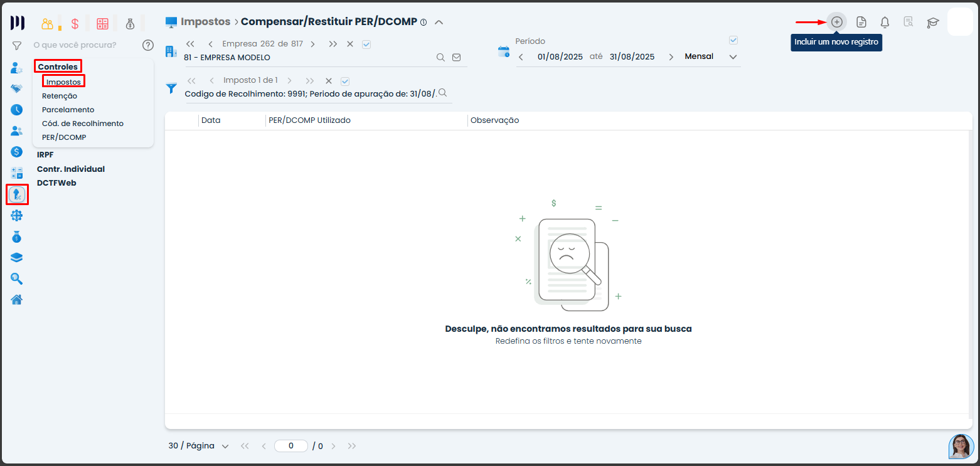The width and height of the screenshot is (980, 466).
Task: Open the two people sidebar icon
Action: pos(17,131)
